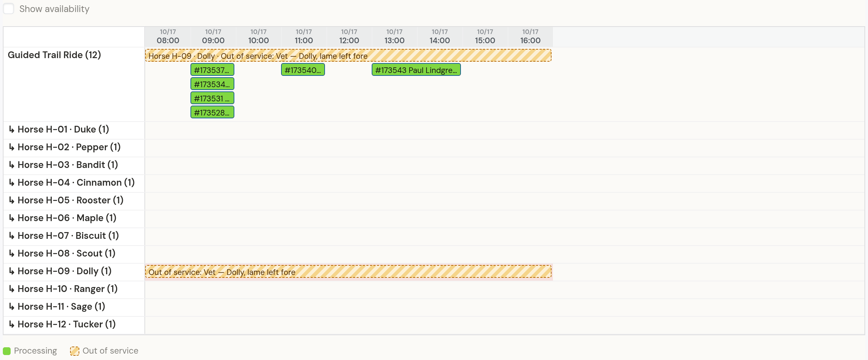Click the 16:00 time column header
This screenshot has height=360, width=868.
[x=530, y=37]
